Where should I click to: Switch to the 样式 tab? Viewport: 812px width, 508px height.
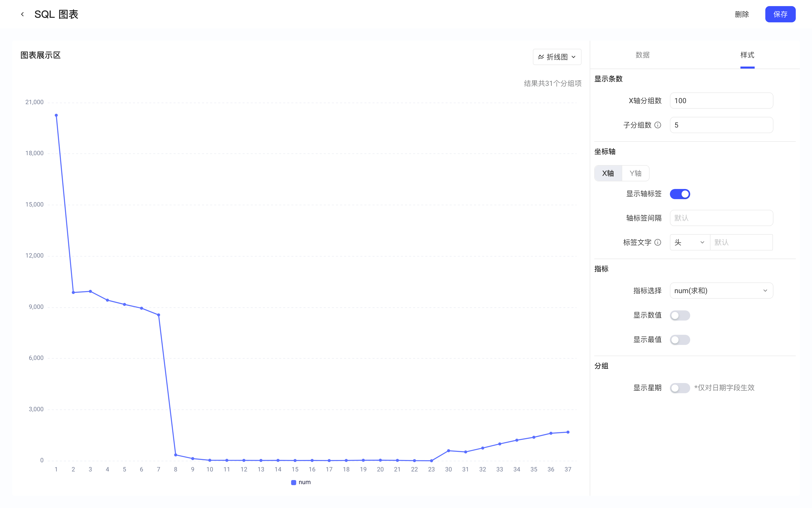click(x=747, y=55)
